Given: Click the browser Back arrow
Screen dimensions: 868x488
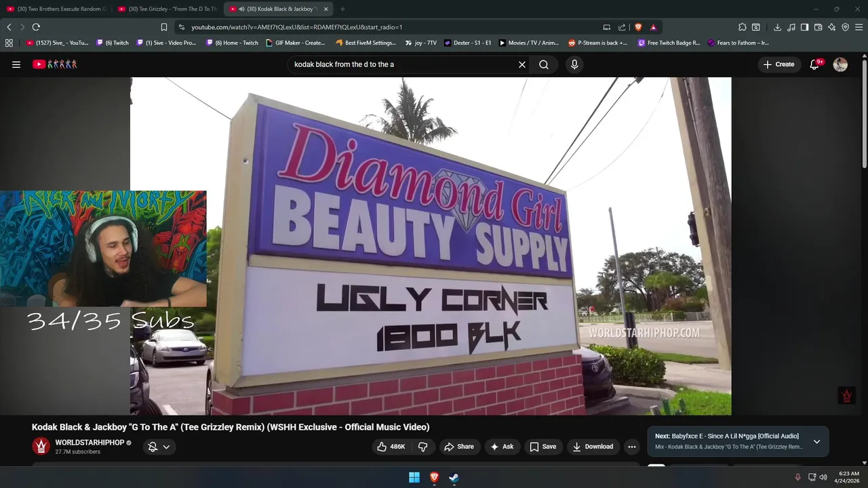Looking at the screenshot, I should [9, 27].
